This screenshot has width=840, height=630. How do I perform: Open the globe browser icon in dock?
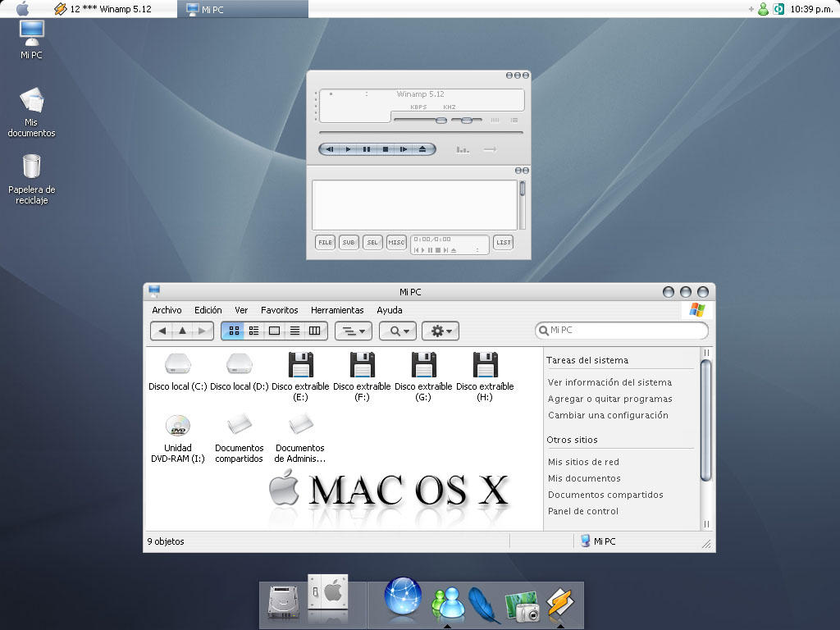tap(403, 596)
